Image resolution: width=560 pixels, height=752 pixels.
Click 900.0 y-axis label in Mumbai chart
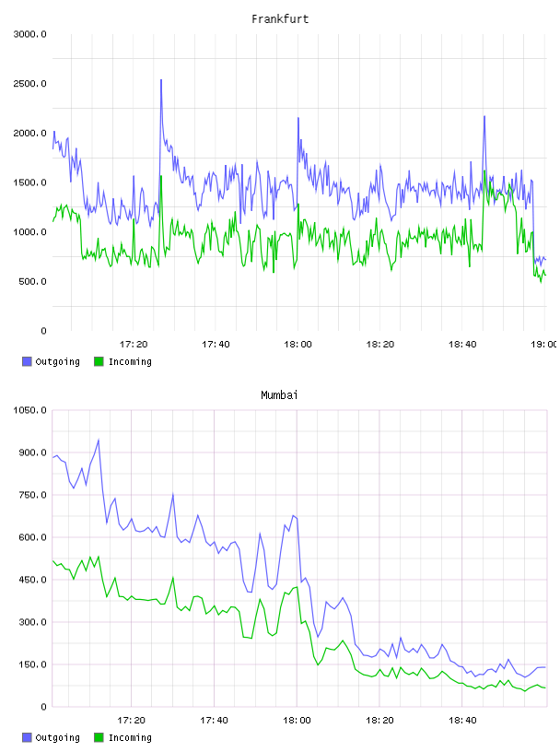32,452
